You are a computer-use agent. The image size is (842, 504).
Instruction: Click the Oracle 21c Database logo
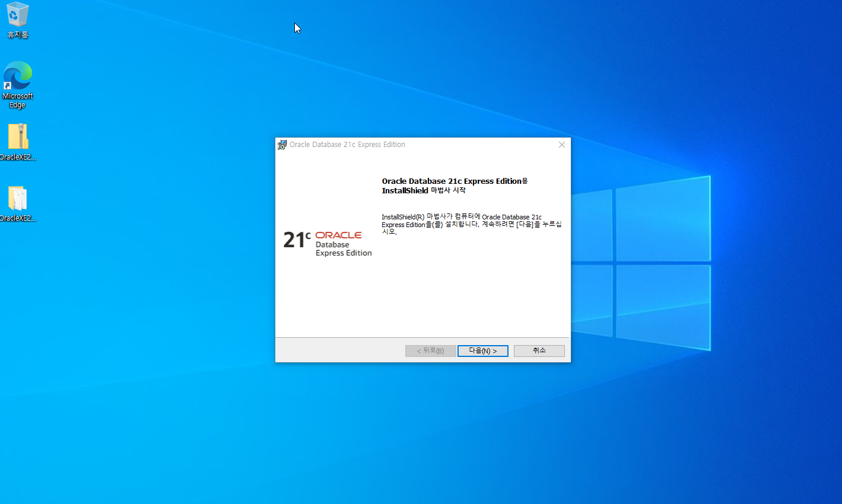(x=328, y=243)
